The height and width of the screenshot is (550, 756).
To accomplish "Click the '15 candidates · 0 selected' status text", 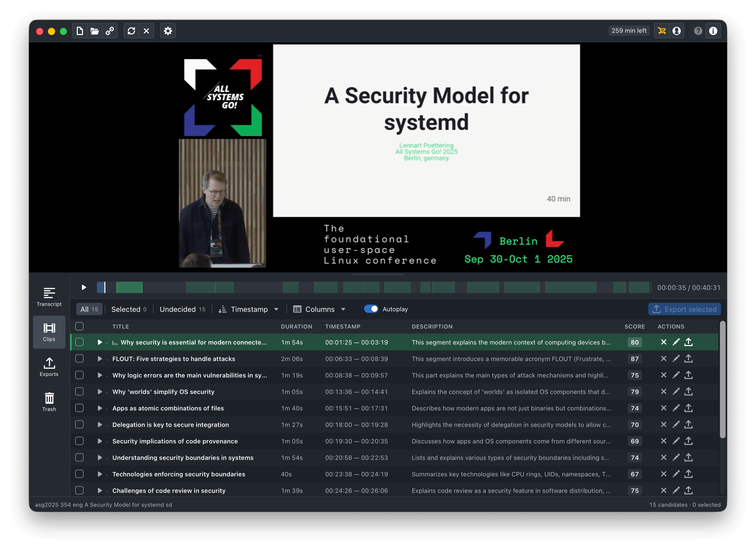I will pyautogui.click(x=685, y=505).
